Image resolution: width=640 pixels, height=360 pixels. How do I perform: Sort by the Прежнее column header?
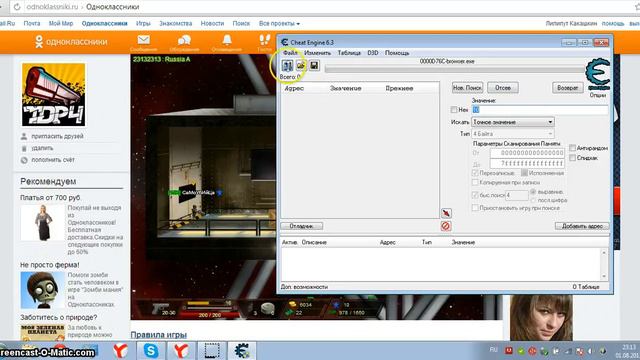pos(399,88)
